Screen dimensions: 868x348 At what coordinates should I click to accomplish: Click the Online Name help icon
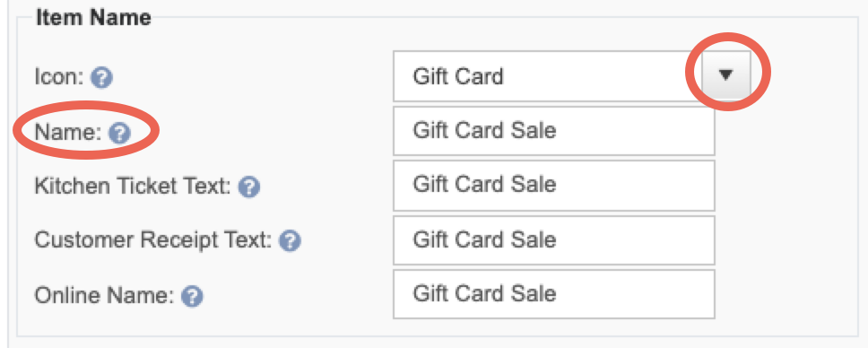click(x=192, y=296)
